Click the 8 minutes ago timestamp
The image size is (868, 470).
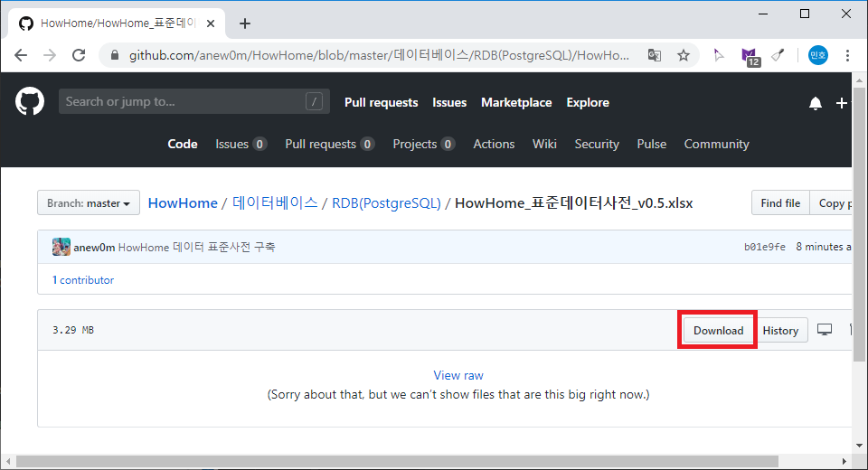pos(824,247)
